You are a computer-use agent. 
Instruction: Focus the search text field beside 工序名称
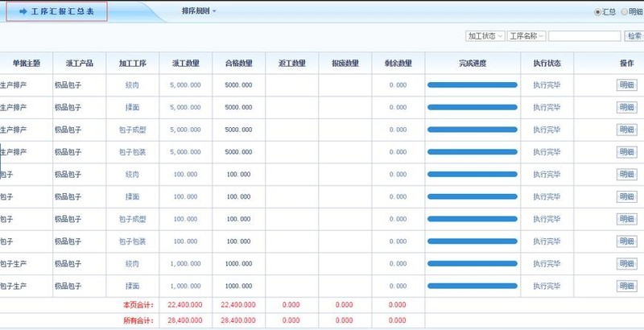pos(584,36)
